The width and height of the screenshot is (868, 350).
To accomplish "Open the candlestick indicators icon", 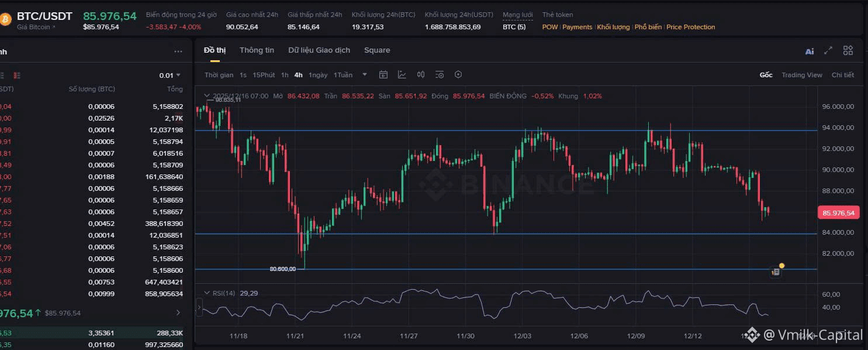I will (x=421, y=74).
